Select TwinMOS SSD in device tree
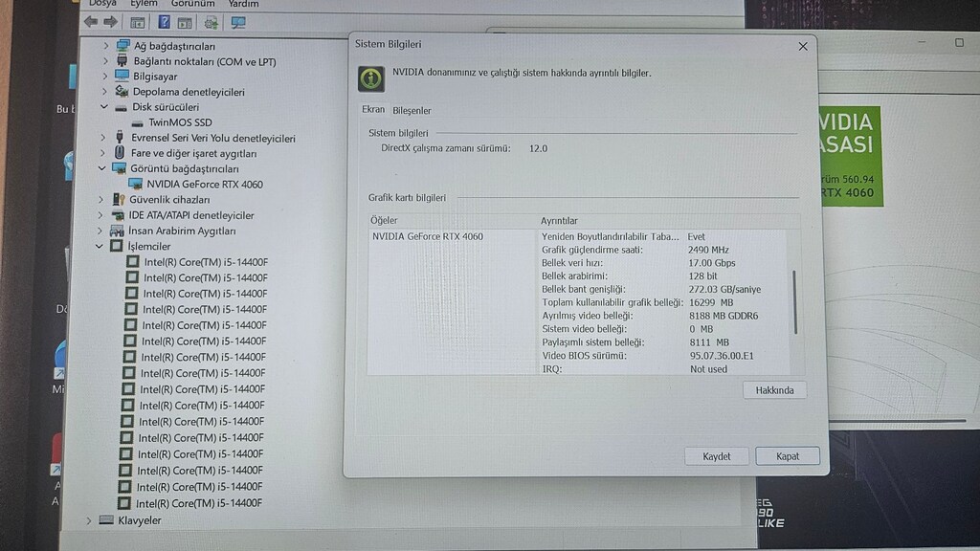The width and height of the screenshot is (980, 551). [x=180, y=122]
